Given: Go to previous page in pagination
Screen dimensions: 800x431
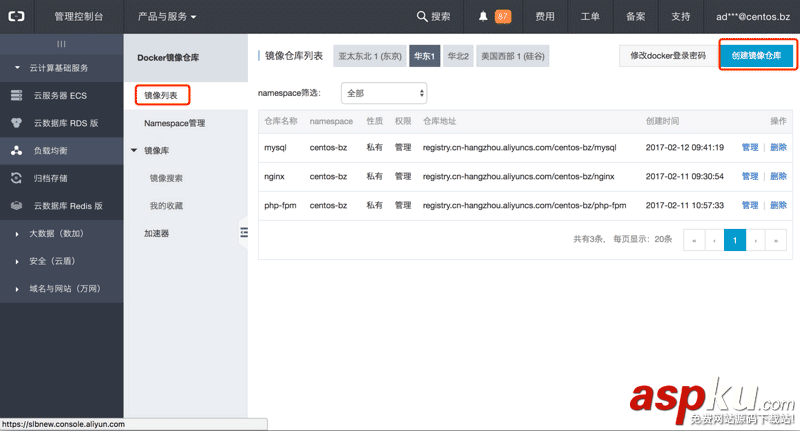Looking at the screenshot, I should [x=714, y=240].
